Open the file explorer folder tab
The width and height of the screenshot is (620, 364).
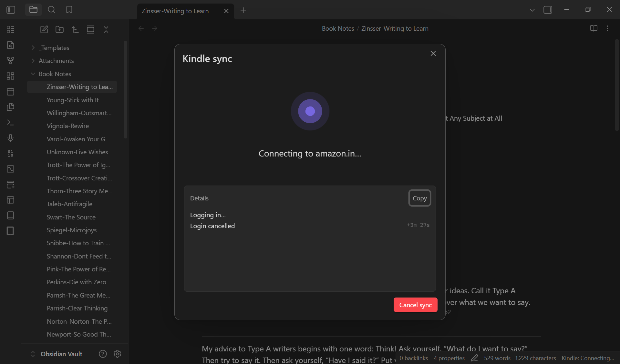click(x=33, y=10)
